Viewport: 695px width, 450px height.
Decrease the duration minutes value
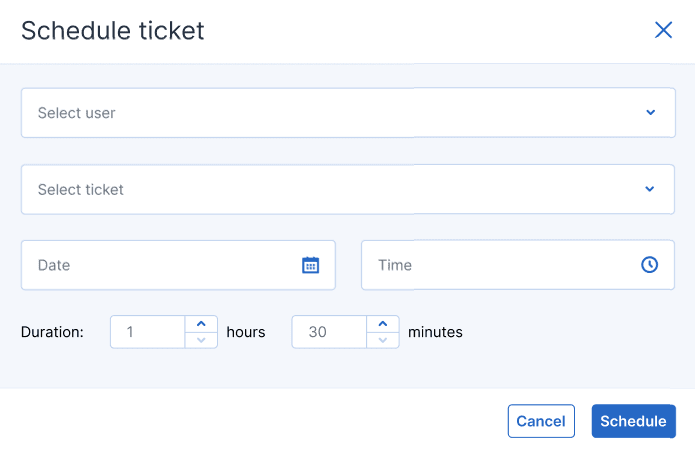coord(383,340)
